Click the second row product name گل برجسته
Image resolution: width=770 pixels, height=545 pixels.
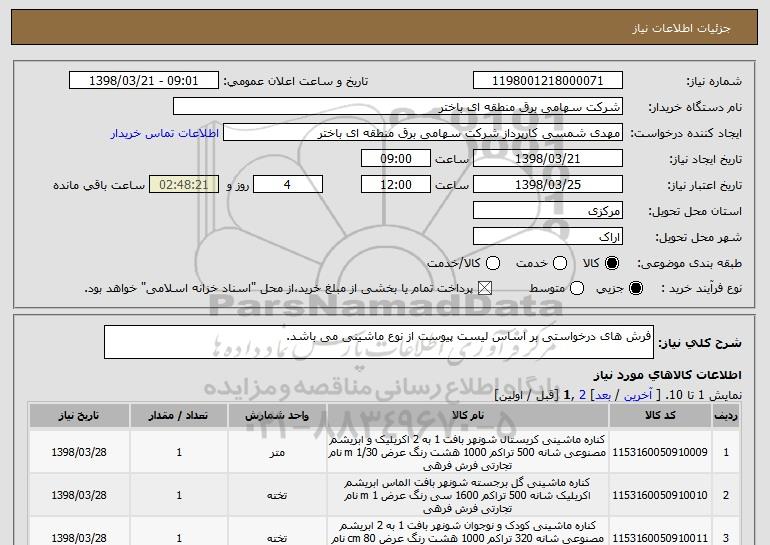(x=467, y=495)
